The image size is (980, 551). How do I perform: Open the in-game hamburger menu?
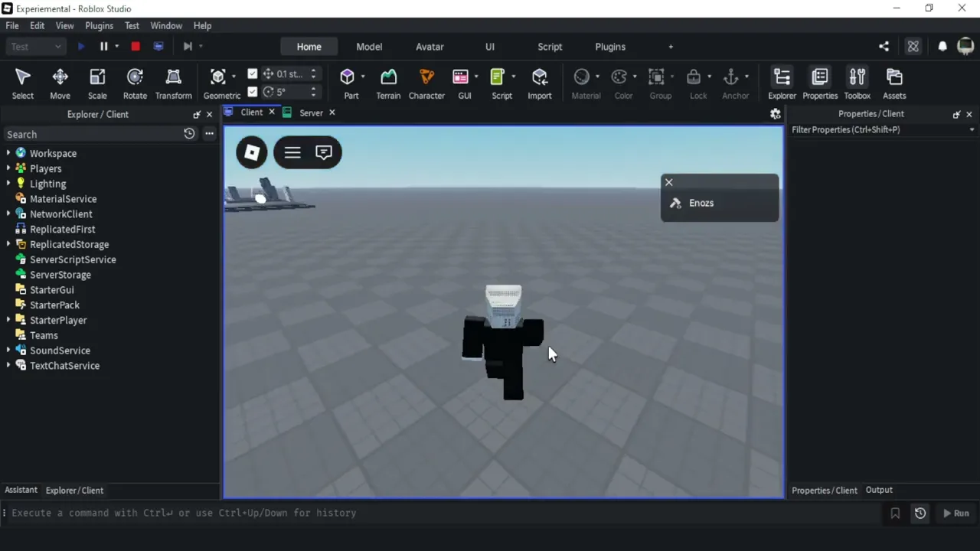tap(292, 152)
